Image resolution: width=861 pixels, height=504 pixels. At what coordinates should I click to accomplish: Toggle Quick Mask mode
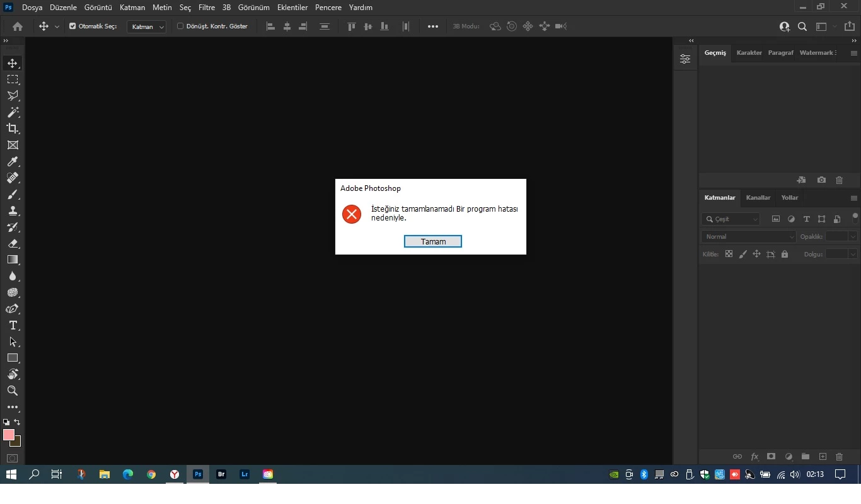coord(13,458)
